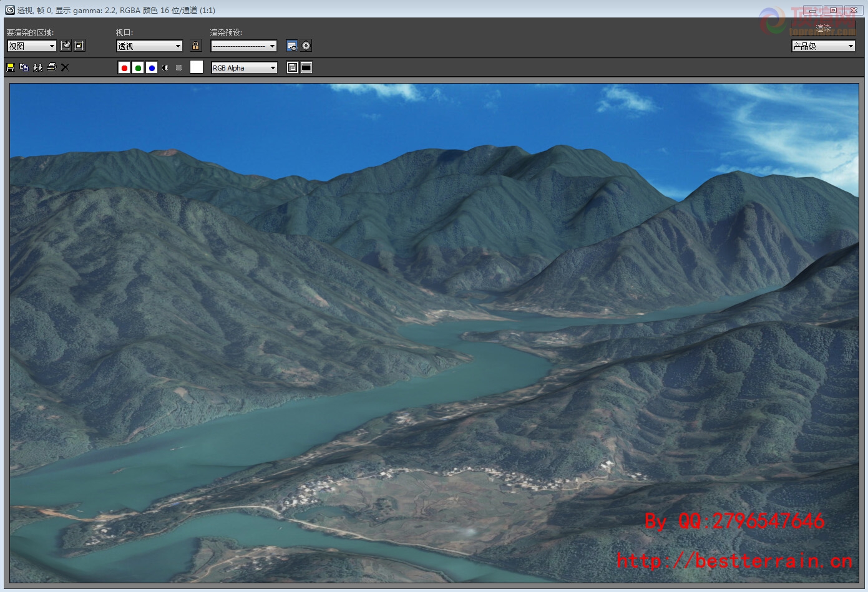Maximize the rendered frame window
Viewport: 868px width, 592px height.
tap(833, 10)
